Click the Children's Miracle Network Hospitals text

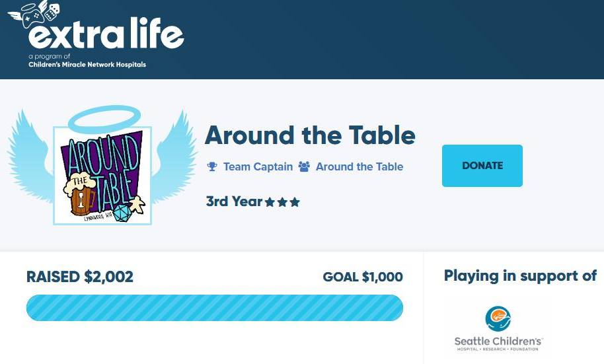(87, 65)
